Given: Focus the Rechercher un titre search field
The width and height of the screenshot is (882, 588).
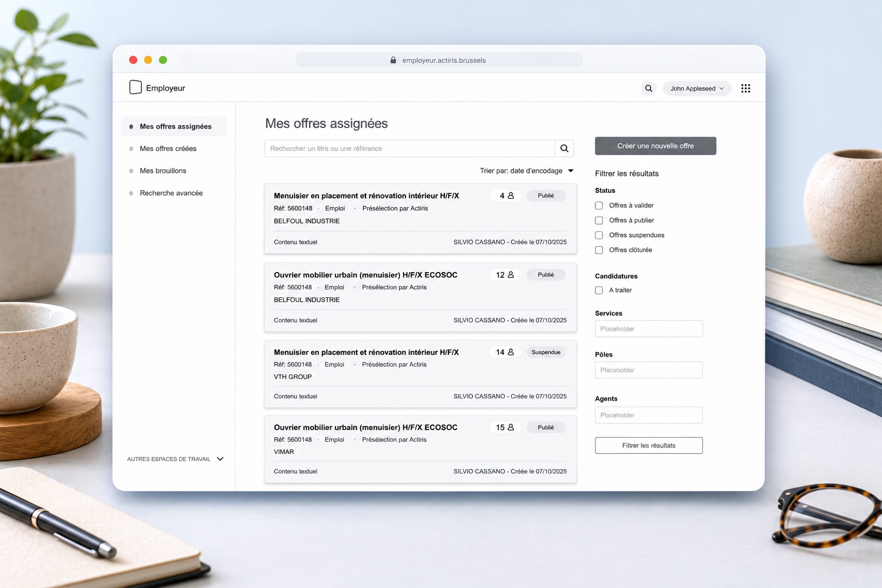Looking at the screenshot, I should coord(410,148).
